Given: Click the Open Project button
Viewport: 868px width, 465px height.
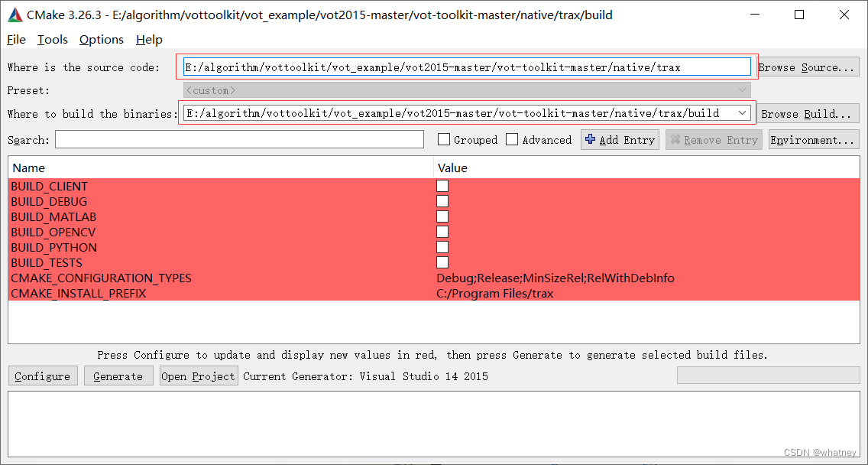Looking at the screenshot, I should click(199, 376).
